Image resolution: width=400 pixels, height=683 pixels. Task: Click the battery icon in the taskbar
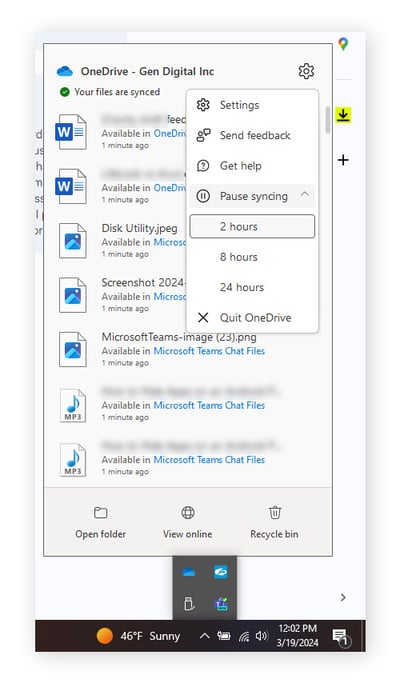click(x=224, y=636)
